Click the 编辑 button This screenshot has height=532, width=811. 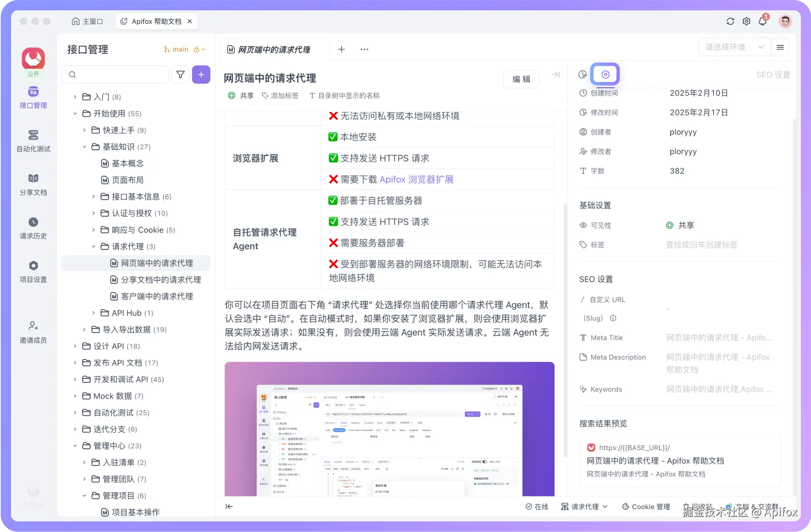[x=521, y=79]
